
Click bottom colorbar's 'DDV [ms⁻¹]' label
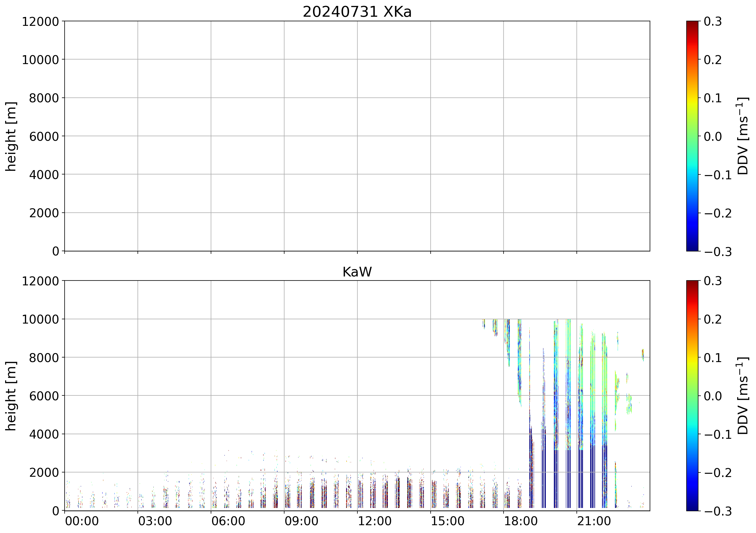click(x=743, y=396)
